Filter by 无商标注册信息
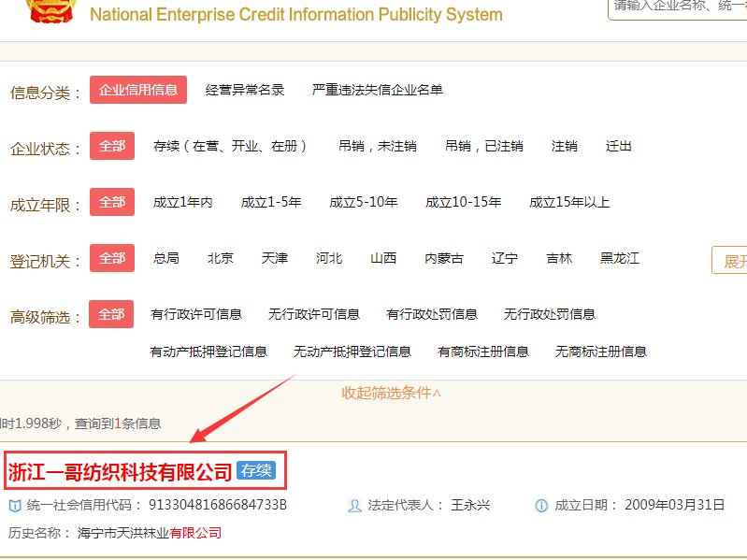Screen dimensions: 747x560 (601, 352)
